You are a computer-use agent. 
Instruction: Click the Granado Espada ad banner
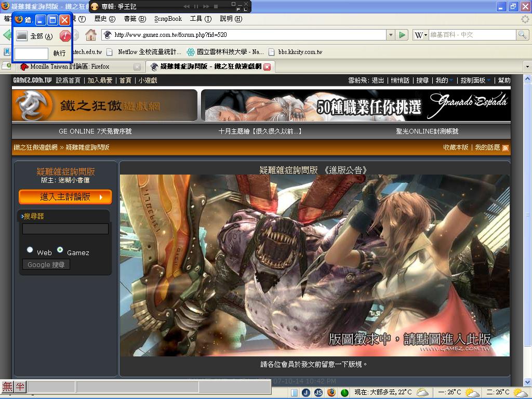(x=356, y=105)
